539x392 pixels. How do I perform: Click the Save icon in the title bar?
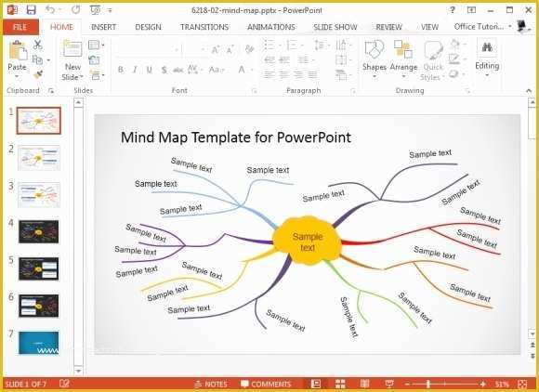[x=31, y=10]
